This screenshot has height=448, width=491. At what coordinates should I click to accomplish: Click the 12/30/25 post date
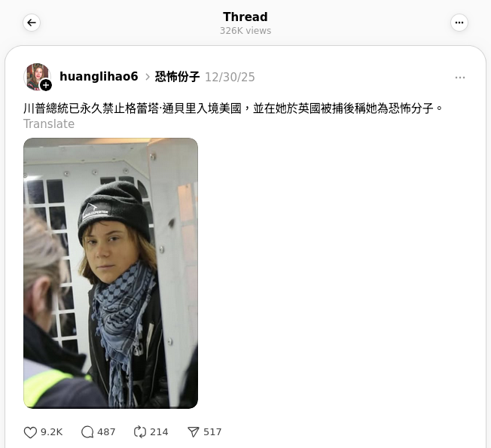point(230,77)
